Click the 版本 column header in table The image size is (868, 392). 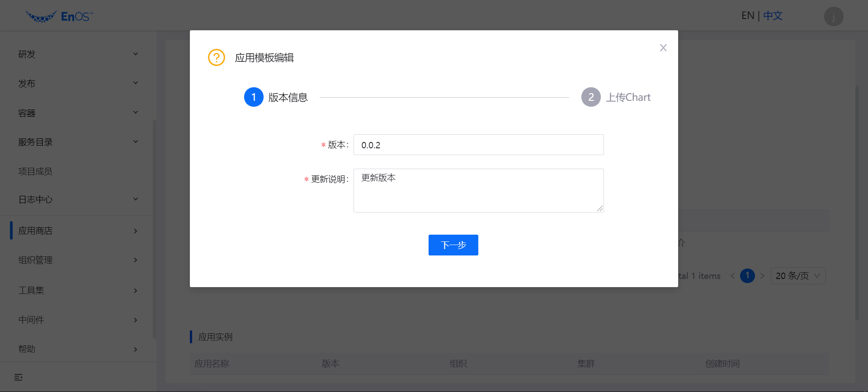[330, 364]
